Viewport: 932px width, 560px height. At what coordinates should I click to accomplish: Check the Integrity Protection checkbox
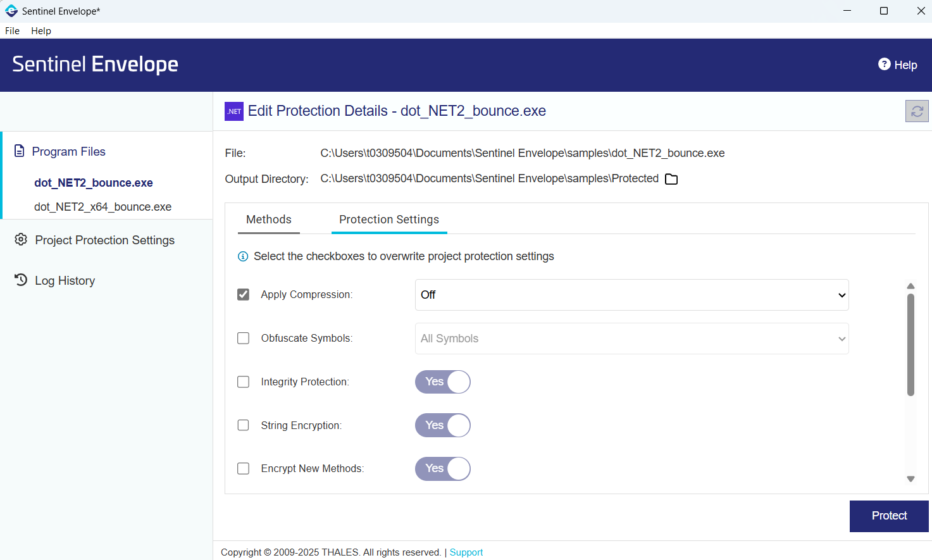243,382
